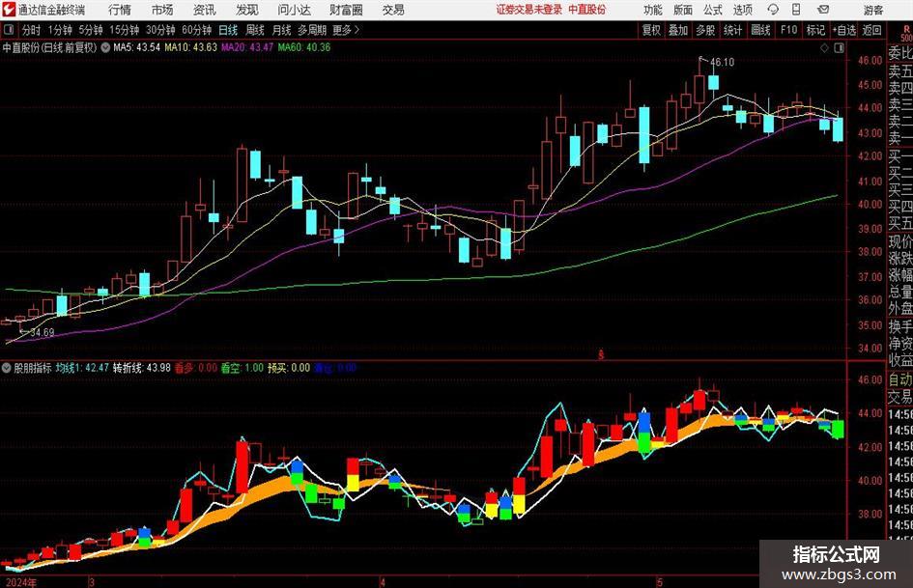Open the 市场 menu
The height and width of the screenshot is (588, 913).
[162, 10]
